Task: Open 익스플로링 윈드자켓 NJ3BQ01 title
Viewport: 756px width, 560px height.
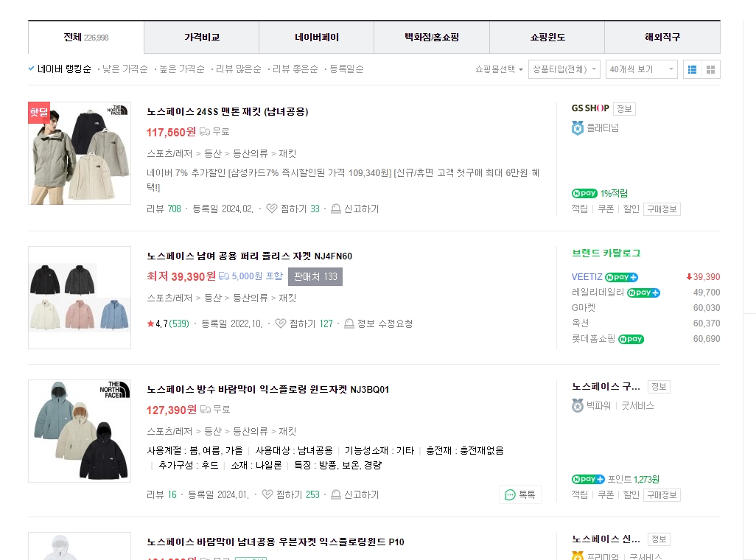Action: 267,389
